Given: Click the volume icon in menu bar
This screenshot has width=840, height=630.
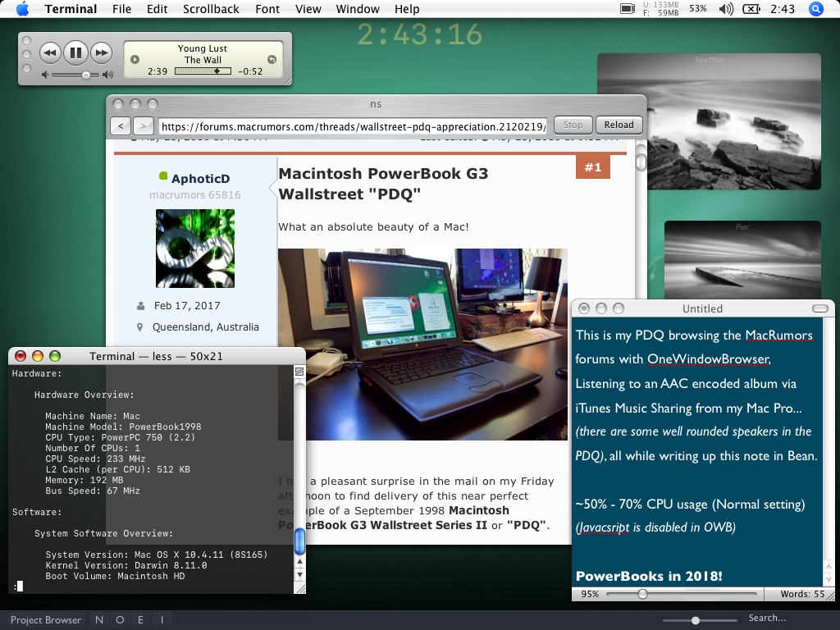Looking at the screenshot, I should [726, 9].
